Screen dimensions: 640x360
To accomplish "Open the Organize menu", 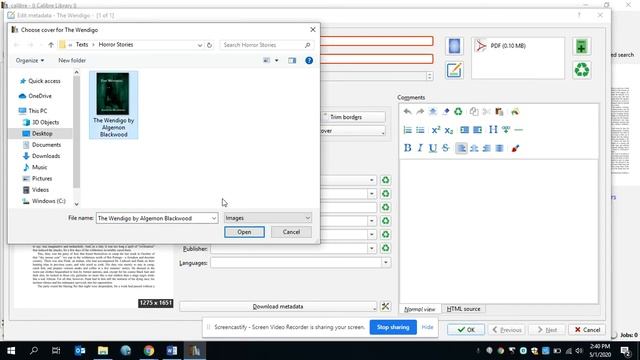I will click(30, 60).
